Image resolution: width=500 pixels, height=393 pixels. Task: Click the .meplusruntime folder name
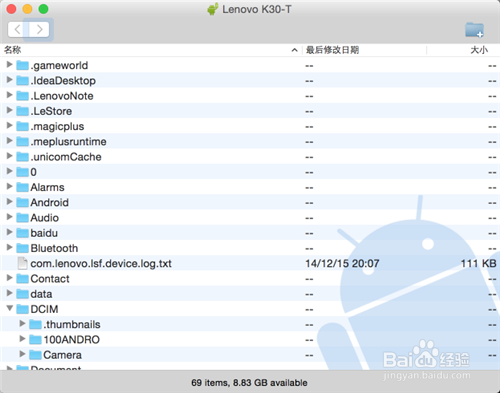(x=68, y=142)
